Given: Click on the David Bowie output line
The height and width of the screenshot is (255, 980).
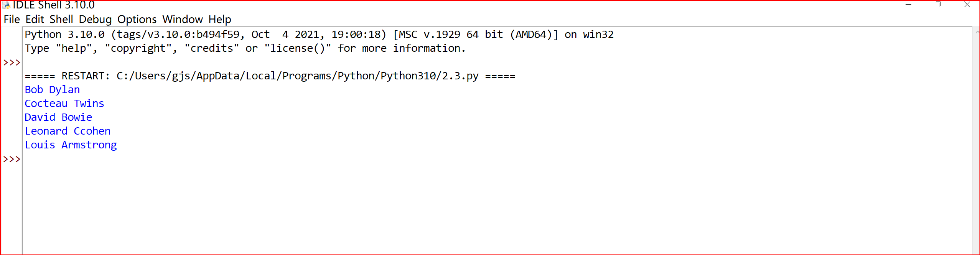Looking at the screenshot, I should [x=58, y=117].
